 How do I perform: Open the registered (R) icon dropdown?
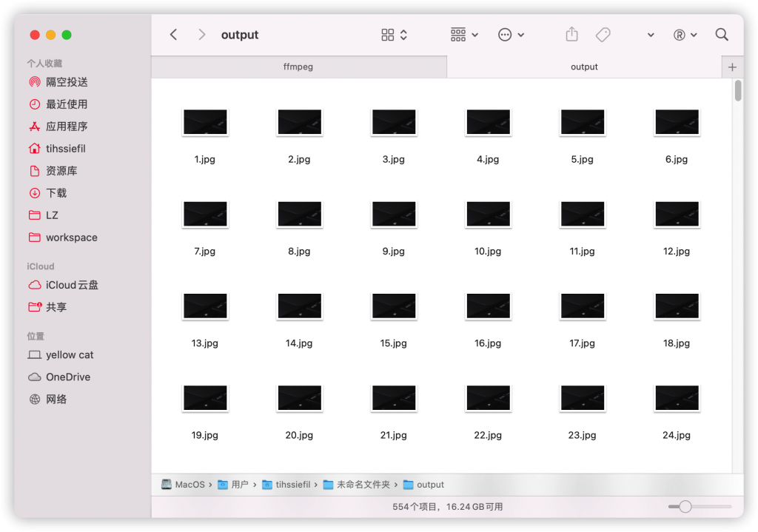[x=685, y=35]
